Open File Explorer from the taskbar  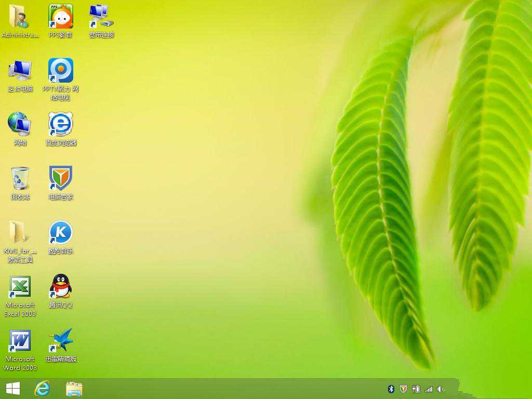(x=74, y=389)
